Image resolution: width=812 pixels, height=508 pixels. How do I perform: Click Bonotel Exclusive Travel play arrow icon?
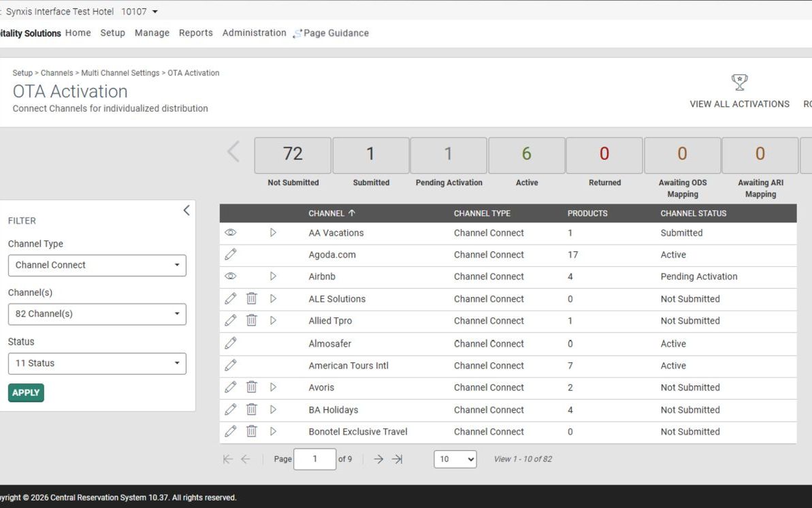pos(273,431)
